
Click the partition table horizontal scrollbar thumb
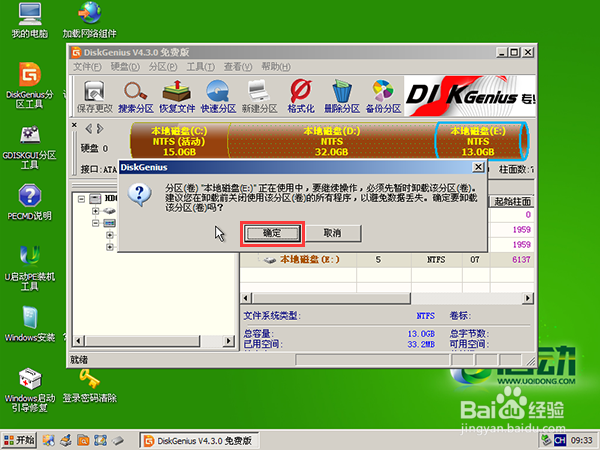[x=331, y=298]
